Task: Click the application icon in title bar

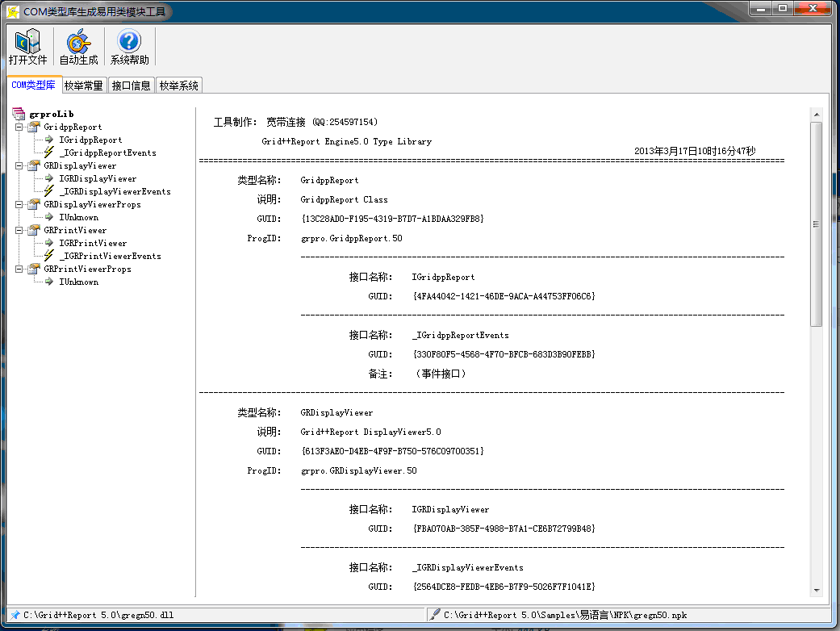Action: pos(13,12)
